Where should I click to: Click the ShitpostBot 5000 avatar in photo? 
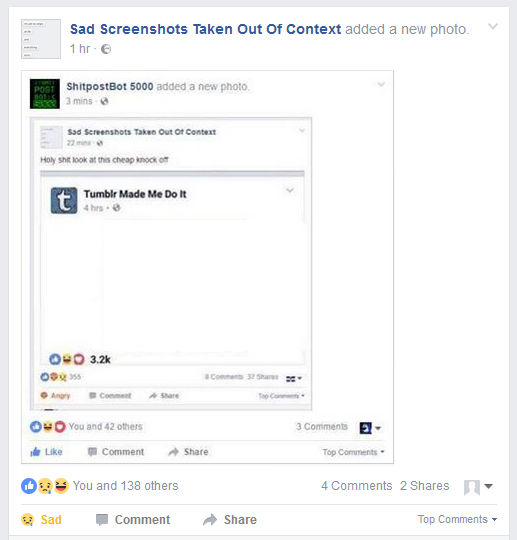pos(45,94)
